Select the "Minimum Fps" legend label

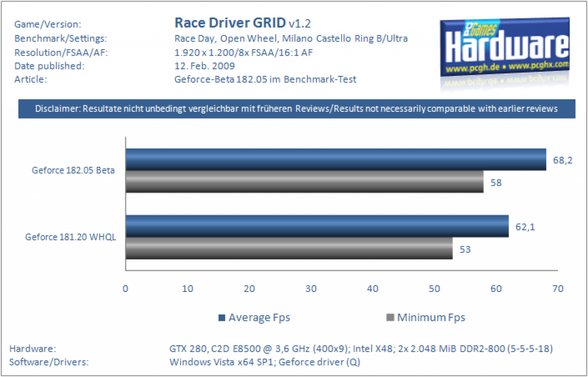point(431,318)
